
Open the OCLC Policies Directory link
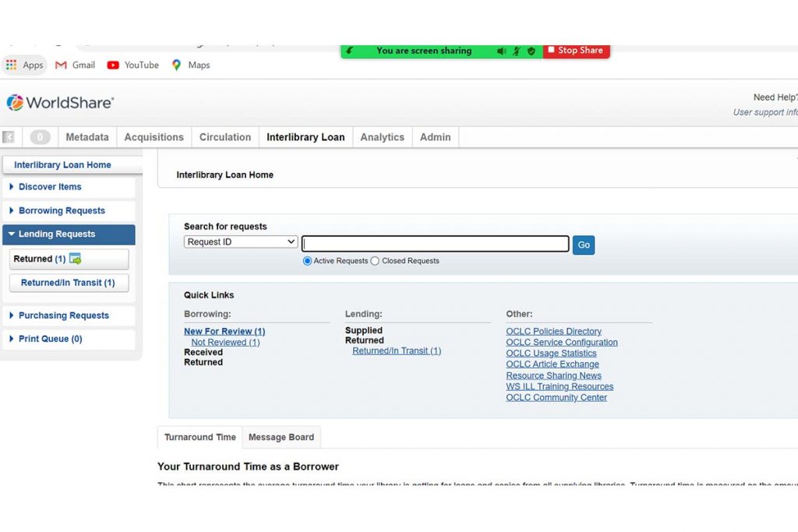point(553,331)
